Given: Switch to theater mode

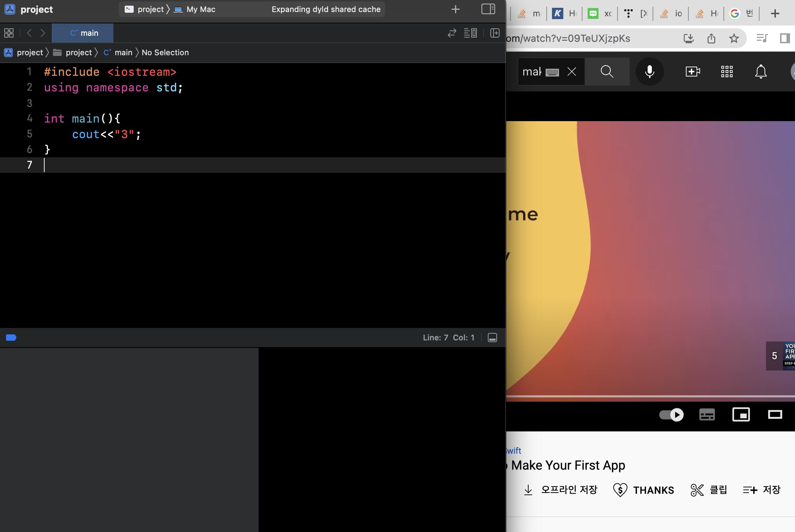Looking at the screenshot, I should (x=775, y=415).
